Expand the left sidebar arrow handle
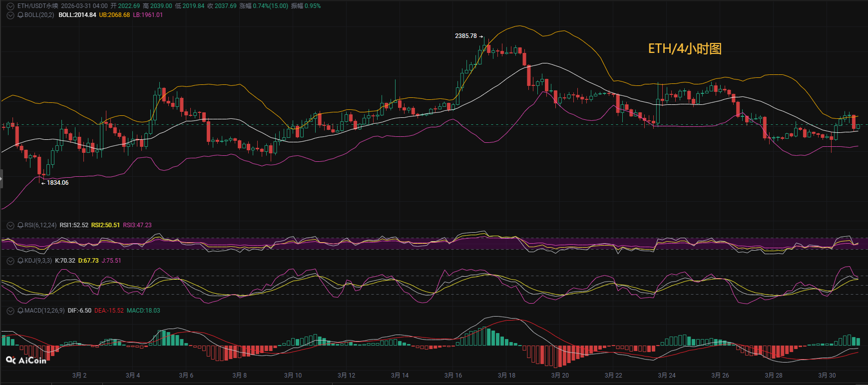This screenshot has width=868, height=385. tap(1, 179)
